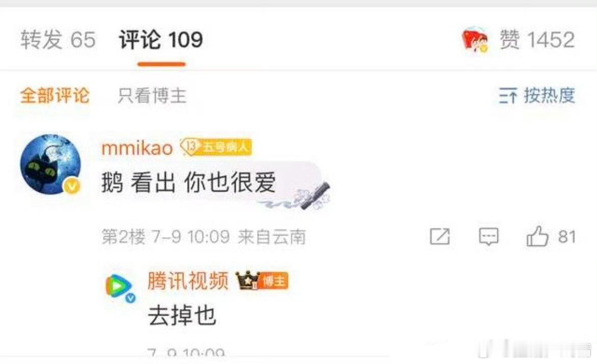Repost the mmikao comment via share icon
The image size is (597, 364).
tap(440, 237)
